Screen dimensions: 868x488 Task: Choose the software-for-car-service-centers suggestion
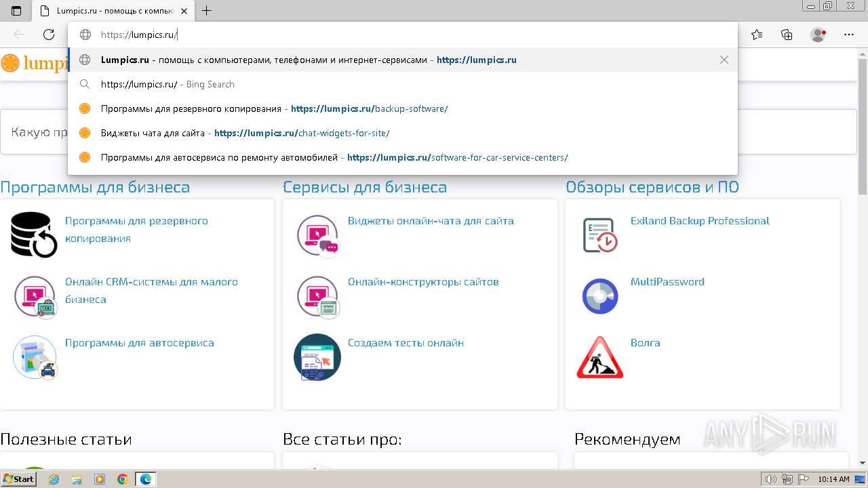coord(403,157)
